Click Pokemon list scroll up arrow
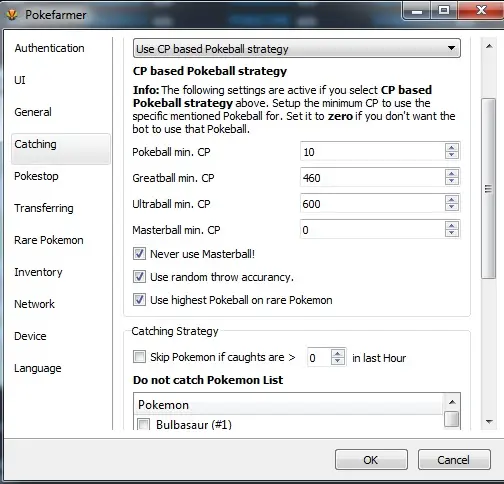Screen dimensions: 504x484 tap(452, 402)
